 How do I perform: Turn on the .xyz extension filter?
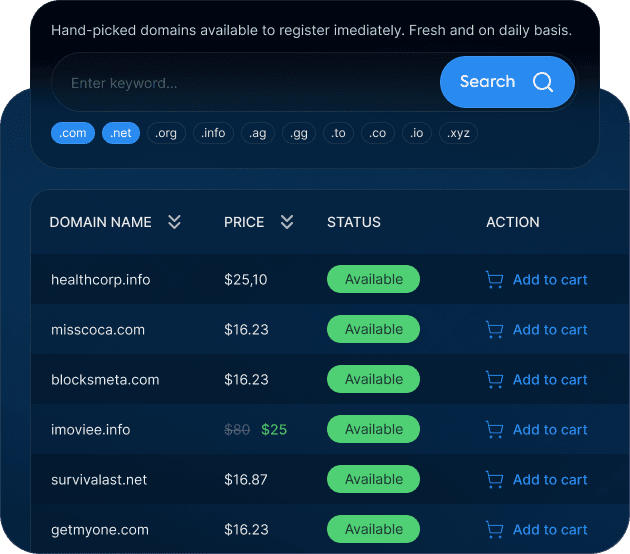point(459,133)
